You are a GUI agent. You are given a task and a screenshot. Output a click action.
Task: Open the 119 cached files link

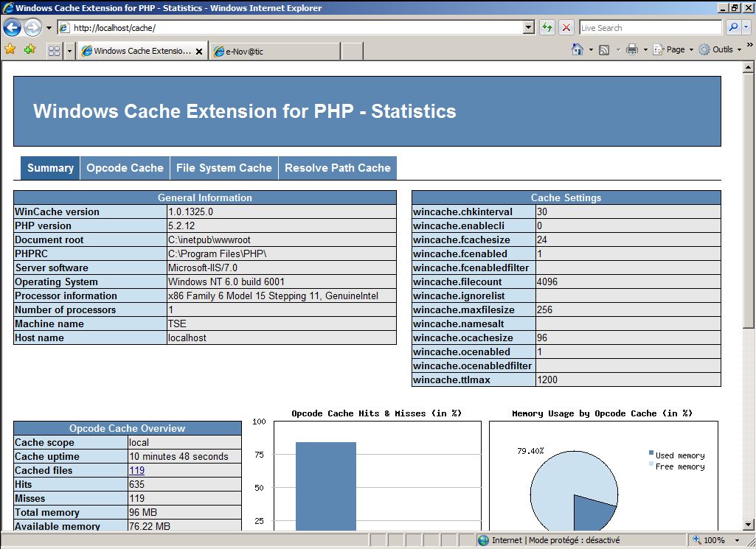[x=137, y=470]
